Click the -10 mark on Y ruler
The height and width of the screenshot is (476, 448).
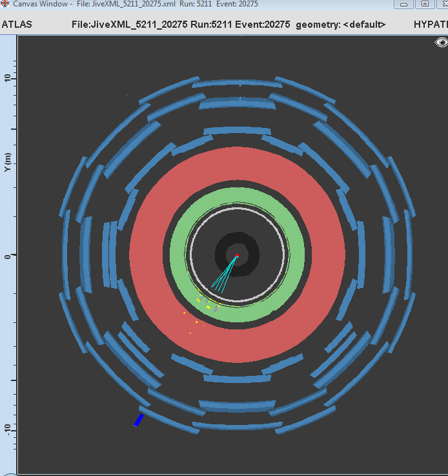pos(8,429)
